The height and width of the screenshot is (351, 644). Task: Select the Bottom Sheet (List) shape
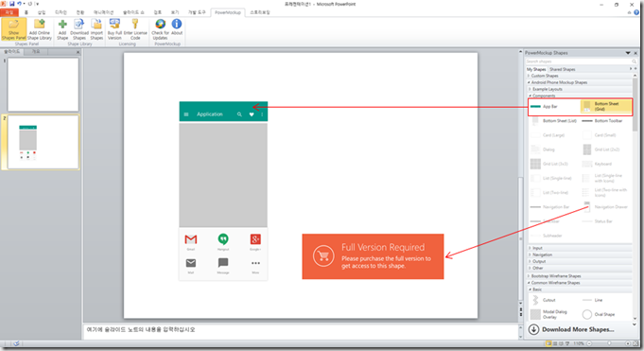point(553,121)
